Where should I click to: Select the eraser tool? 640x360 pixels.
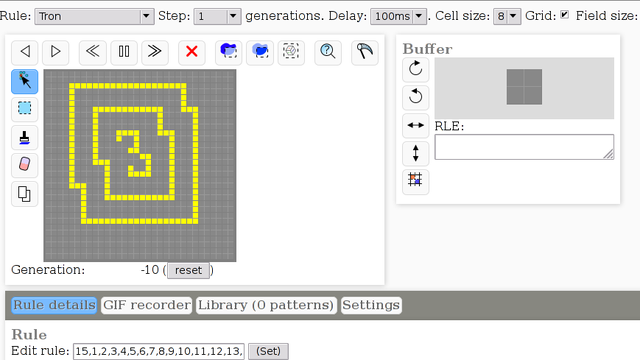coord(24,165)
